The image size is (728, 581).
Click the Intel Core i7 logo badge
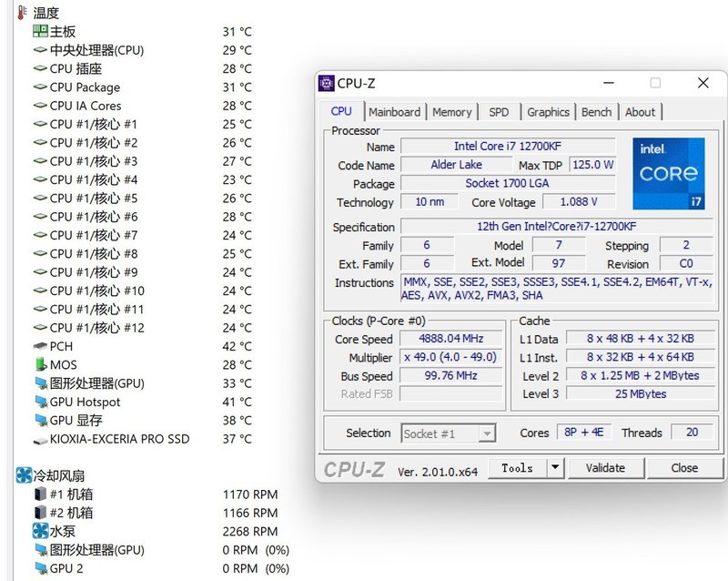[668, 173]
